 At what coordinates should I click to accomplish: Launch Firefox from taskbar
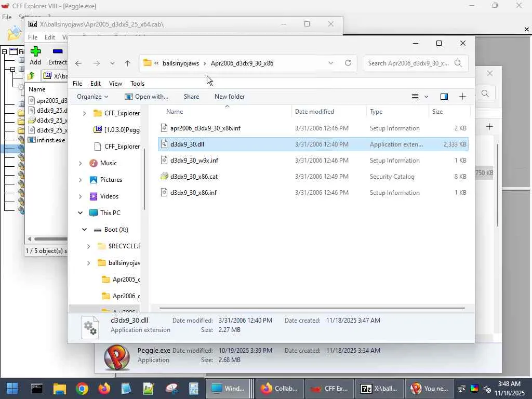click(104, 389)
